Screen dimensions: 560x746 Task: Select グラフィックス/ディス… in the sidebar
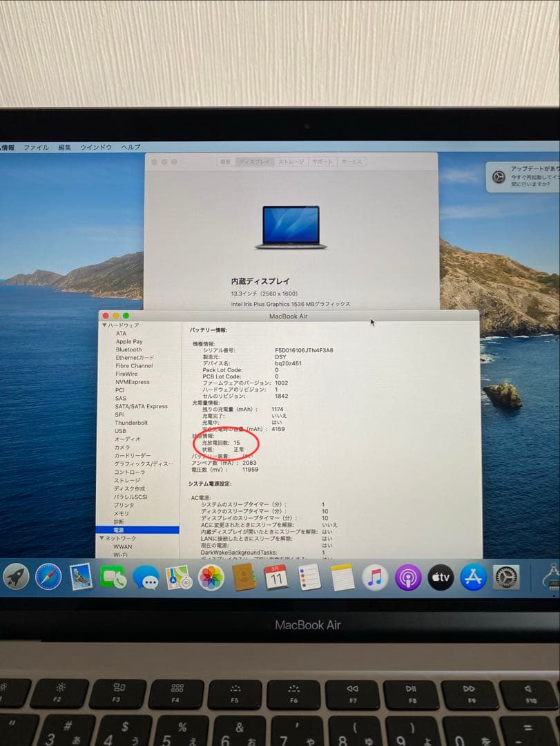pos(144,463)
